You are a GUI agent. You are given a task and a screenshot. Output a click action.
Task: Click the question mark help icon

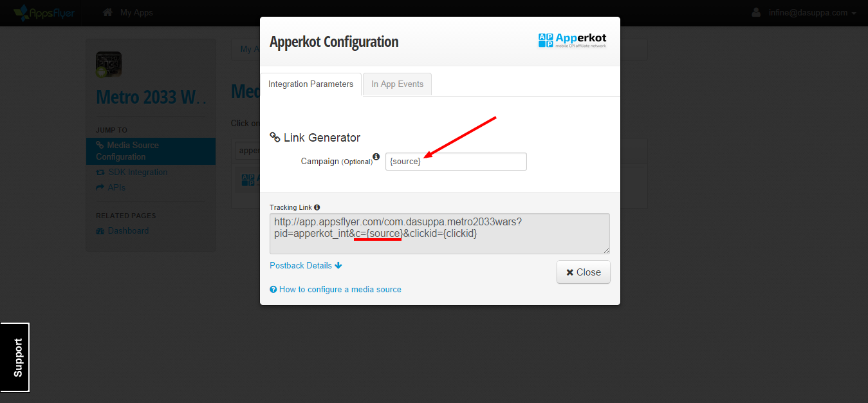click(x=273, y=290)
